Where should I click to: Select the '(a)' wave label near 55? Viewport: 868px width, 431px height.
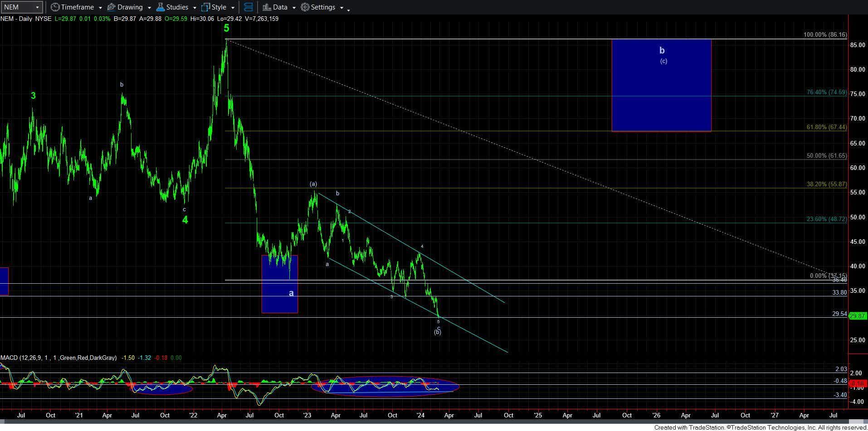pyautogui.click(x=313, y=184)
